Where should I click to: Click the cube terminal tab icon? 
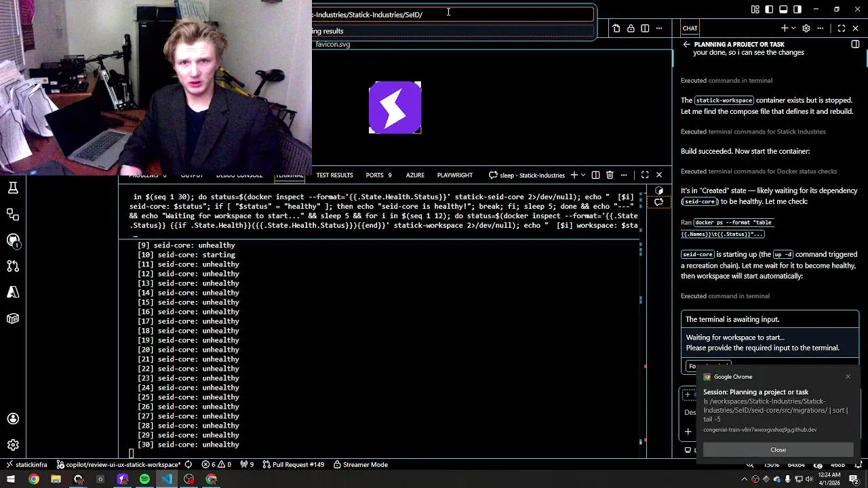pyautogui.click(x=658, y=191)
